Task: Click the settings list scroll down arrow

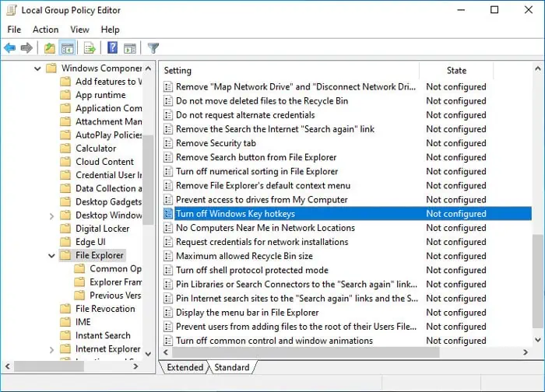Action: 538,340
